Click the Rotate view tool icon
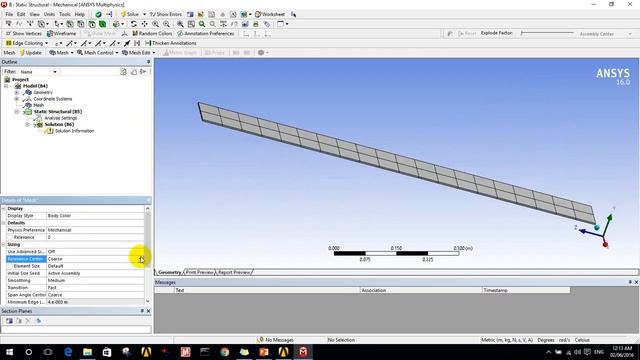640x360 pixels. click(x=133, y=24)
